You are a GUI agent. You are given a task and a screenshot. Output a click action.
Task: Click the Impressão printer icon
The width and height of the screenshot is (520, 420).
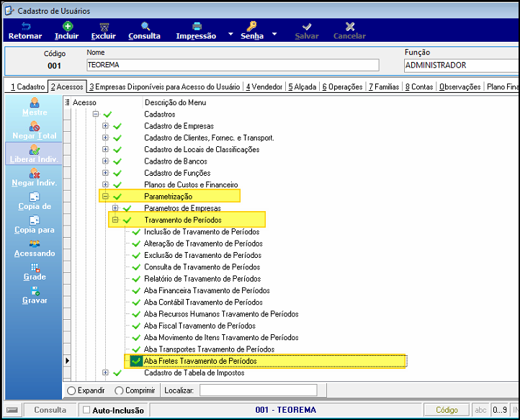197,26
